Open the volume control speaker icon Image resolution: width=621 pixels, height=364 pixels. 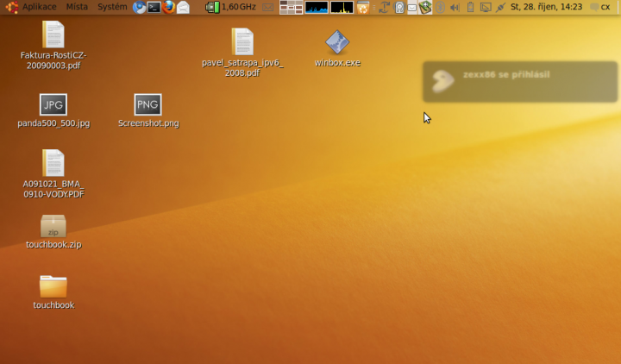pyautogui.click(x=455, y=7)
